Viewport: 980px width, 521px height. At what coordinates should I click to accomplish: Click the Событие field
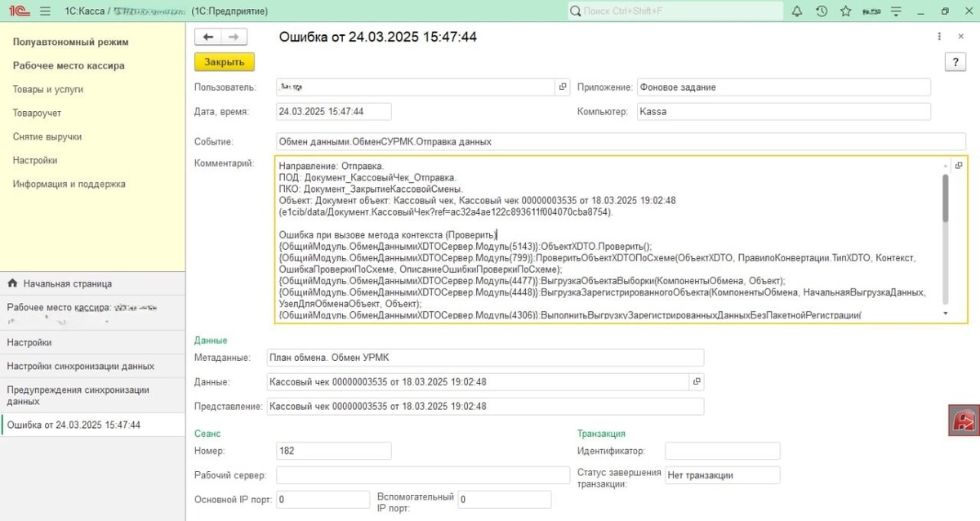click(x=621, y=141)
